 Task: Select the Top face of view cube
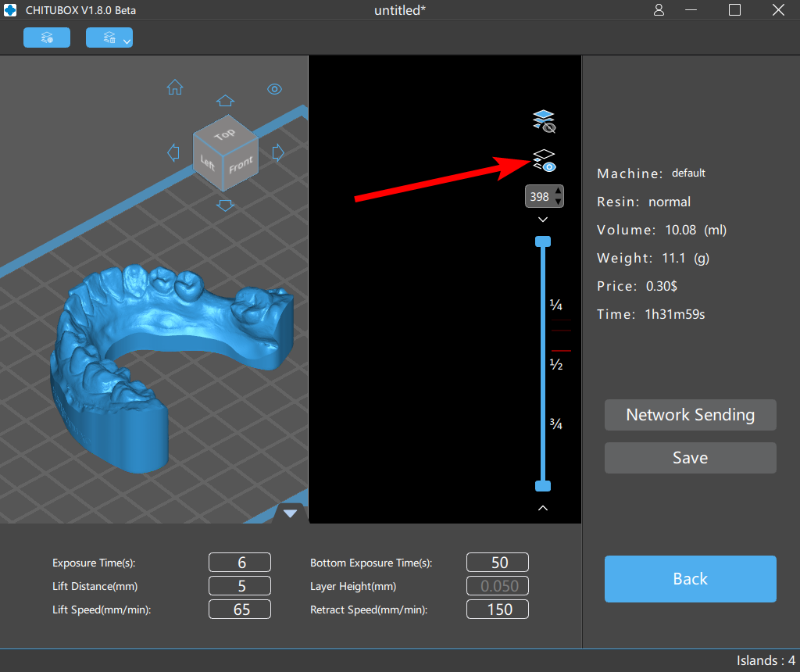point(224,134)
